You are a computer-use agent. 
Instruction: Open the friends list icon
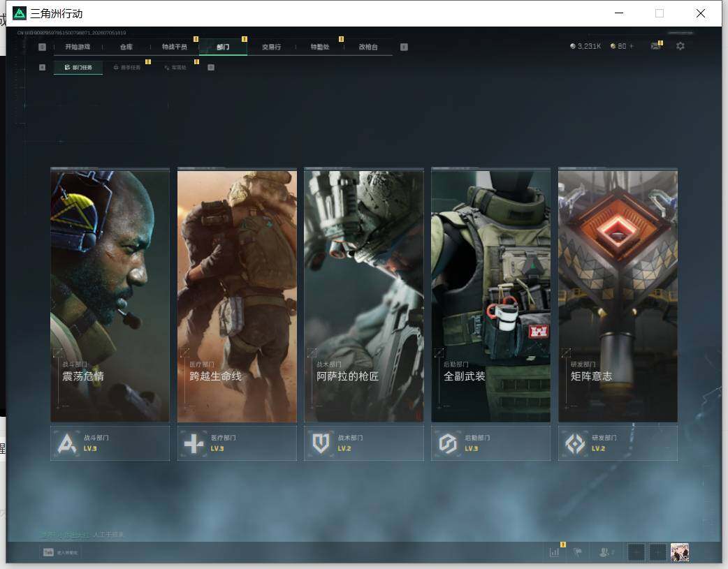(x=606, y=552)
